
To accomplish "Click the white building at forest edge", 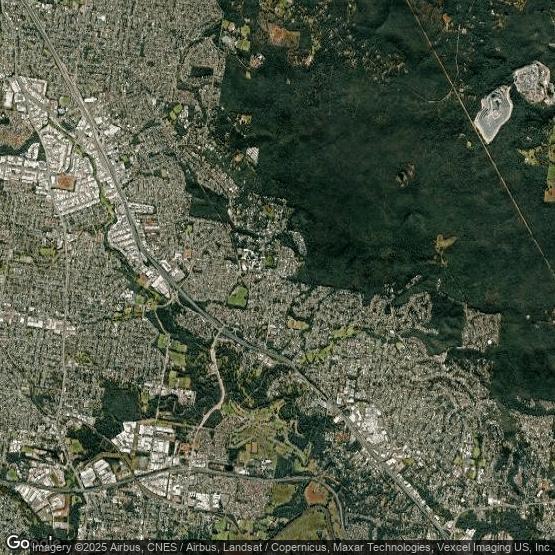I will point(252,154).
